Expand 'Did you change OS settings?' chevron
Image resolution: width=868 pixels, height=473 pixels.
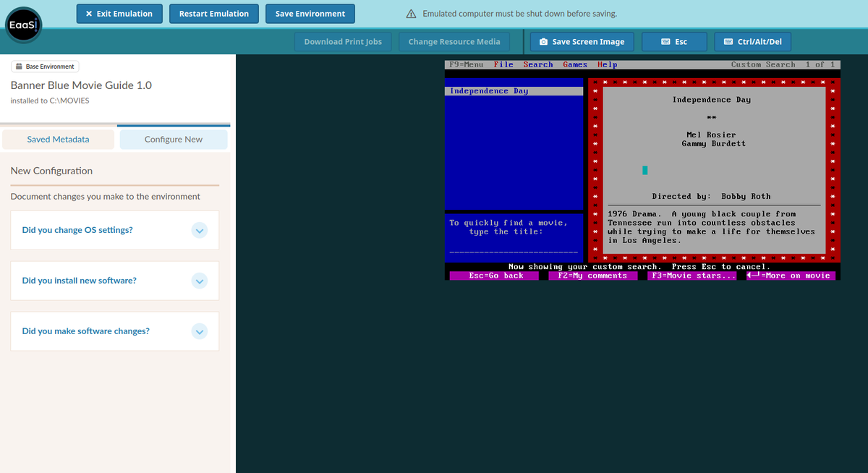point(200,230)
